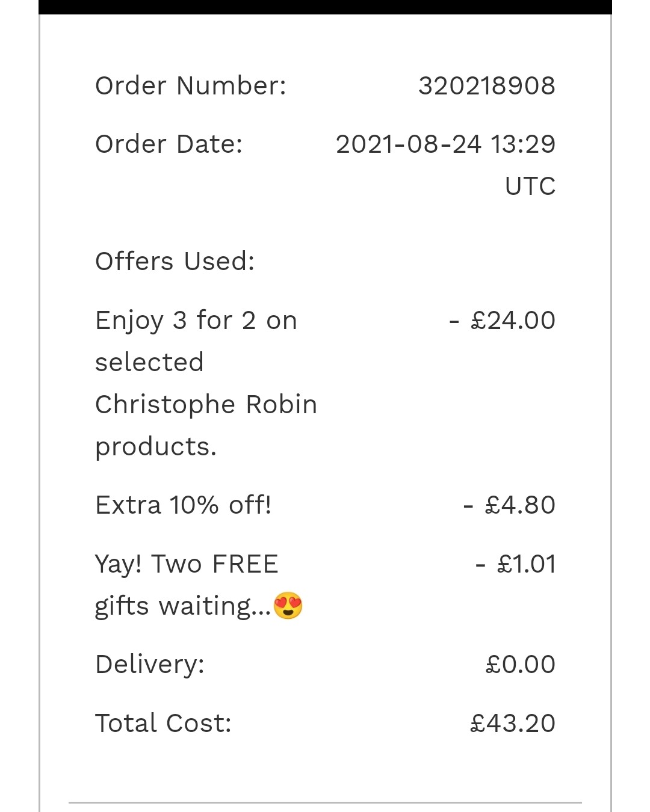The height and width of the screenshot is (812, 650).
Task: Click the £43.20 total amount
Action: [512, 723]
